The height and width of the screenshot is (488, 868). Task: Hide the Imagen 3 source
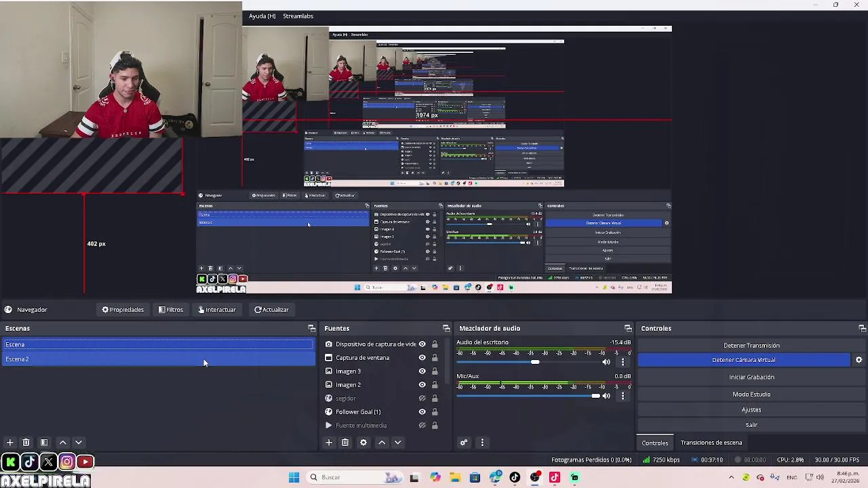click(x=422, y=371)
